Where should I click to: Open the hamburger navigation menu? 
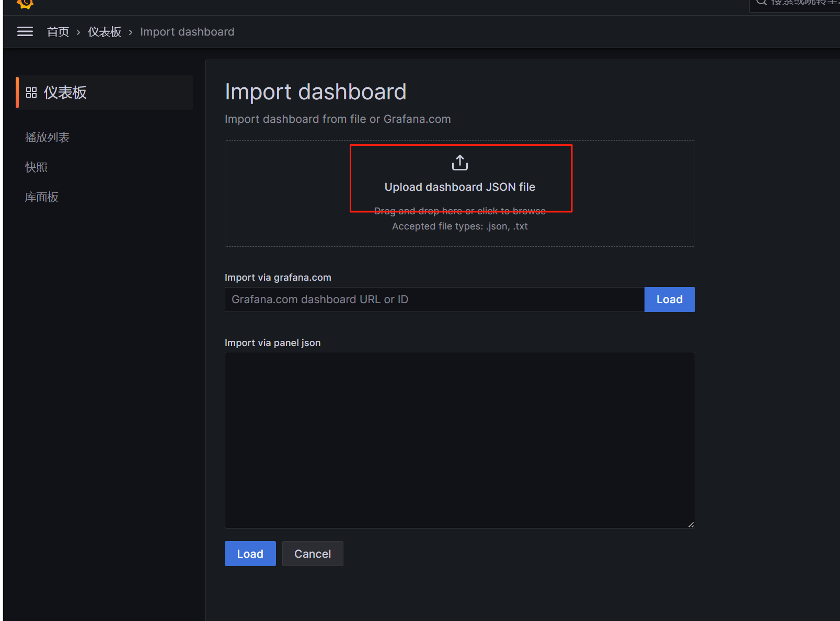click(x=25, y=32)
